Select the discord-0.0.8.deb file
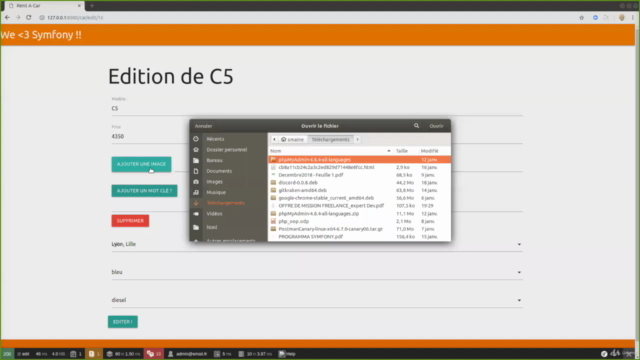 click(359, 182)
